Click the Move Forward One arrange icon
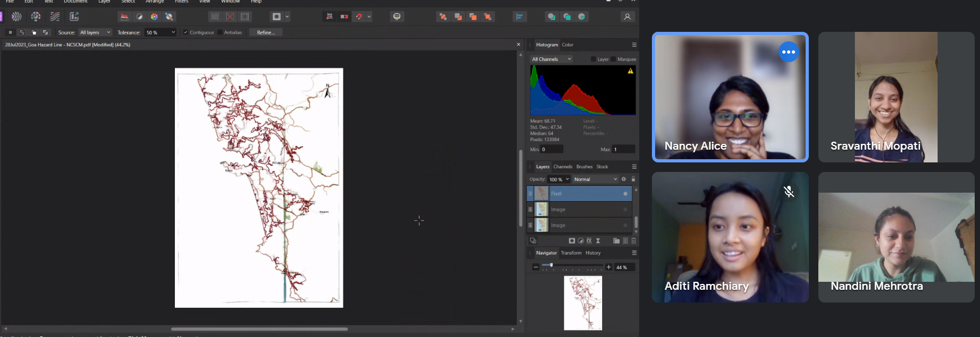The width and height of the screenshot is (980, 337). click(x=473, y=17)
